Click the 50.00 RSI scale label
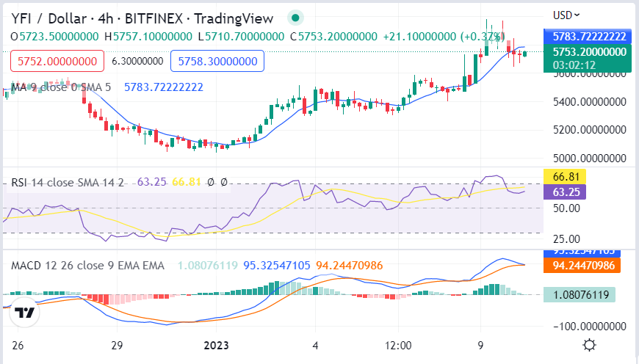This screenshot has height=364, width=639. (566, 208)
